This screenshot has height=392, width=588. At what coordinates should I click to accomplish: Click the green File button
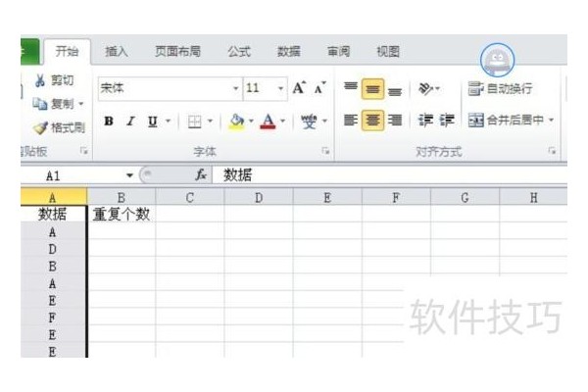click(29, 51)
